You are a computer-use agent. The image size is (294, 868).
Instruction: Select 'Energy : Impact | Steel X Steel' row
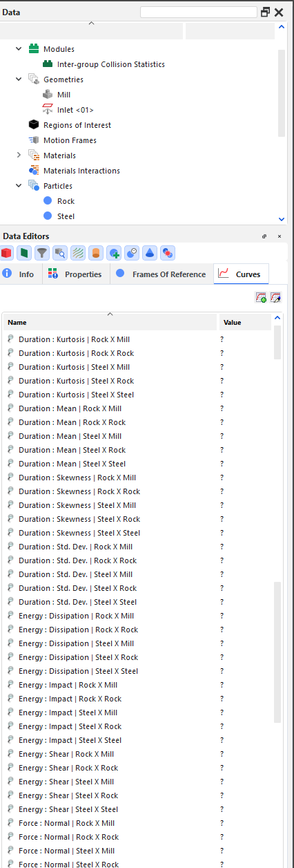[x=138, y=740]
